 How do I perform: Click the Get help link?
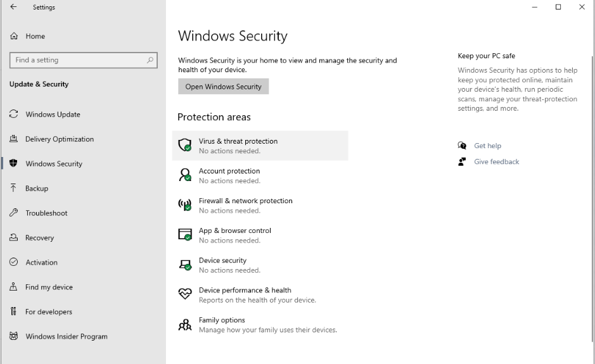[x=487, y=146]
